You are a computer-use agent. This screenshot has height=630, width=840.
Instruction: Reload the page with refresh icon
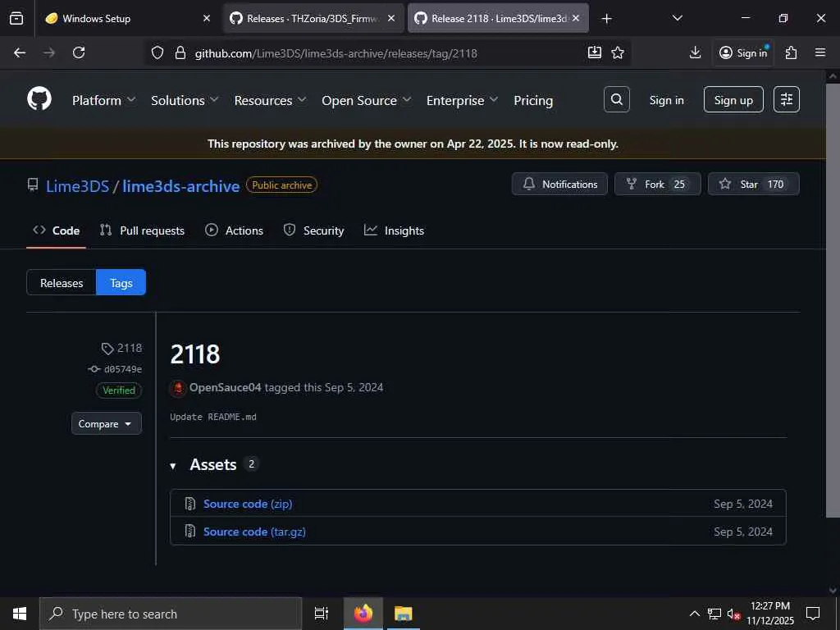pyautogui.click(x=79, y=52)
